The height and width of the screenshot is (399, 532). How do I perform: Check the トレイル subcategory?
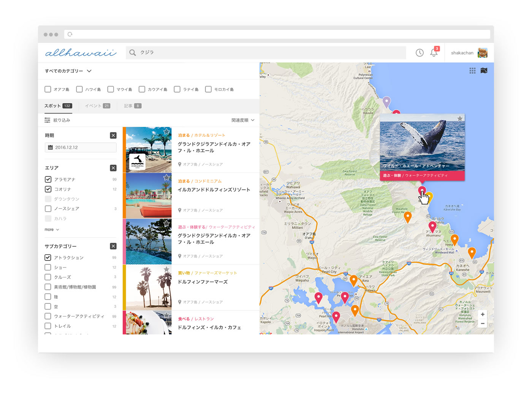[x=48, y=326]
